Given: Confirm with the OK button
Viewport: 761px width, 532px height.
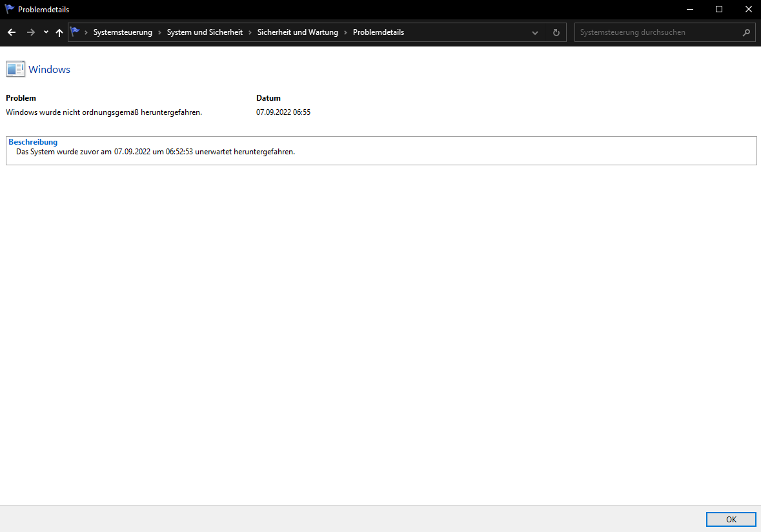Looking at the screenshot, I should tap(731, 519).
